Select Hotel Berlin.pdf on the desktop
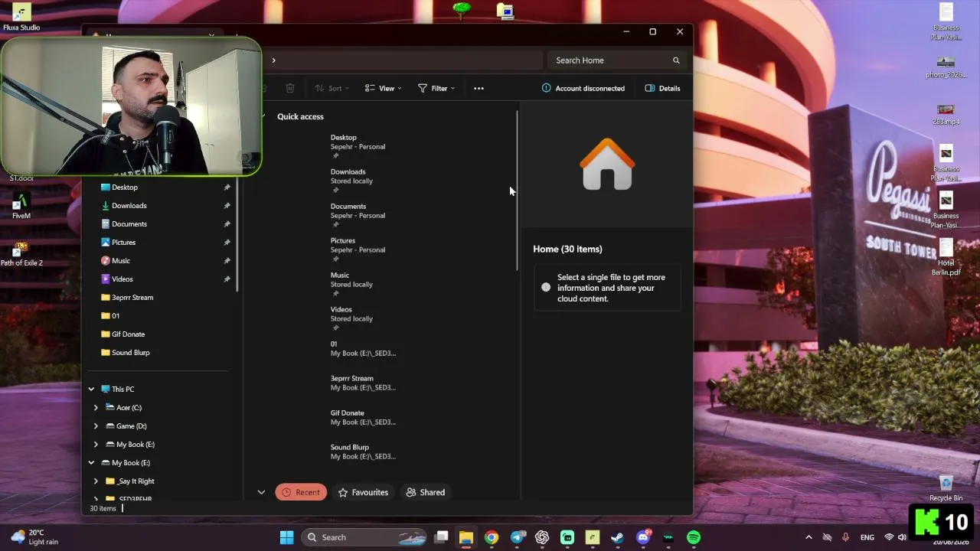 [x=946, y=258]
